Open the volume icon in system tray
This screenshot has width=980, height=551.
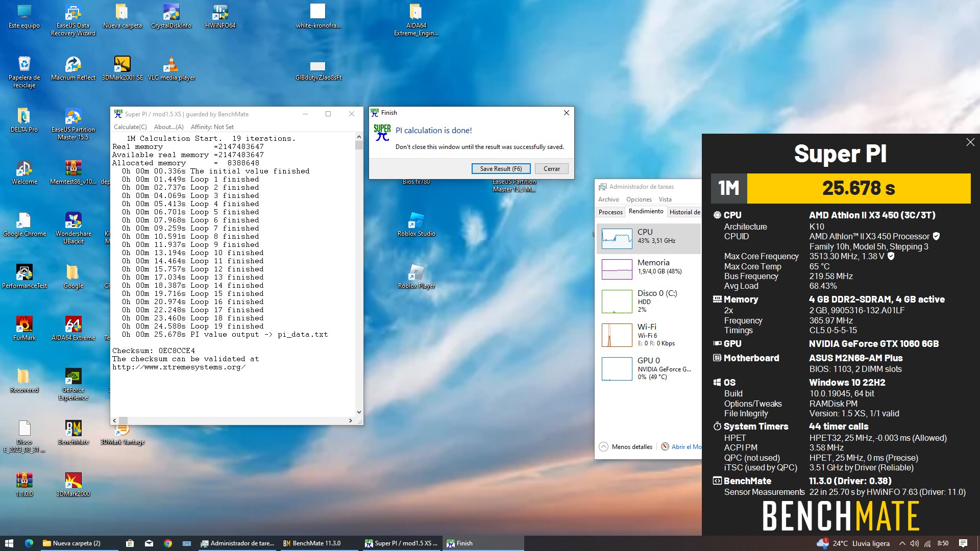pos(915,543)
